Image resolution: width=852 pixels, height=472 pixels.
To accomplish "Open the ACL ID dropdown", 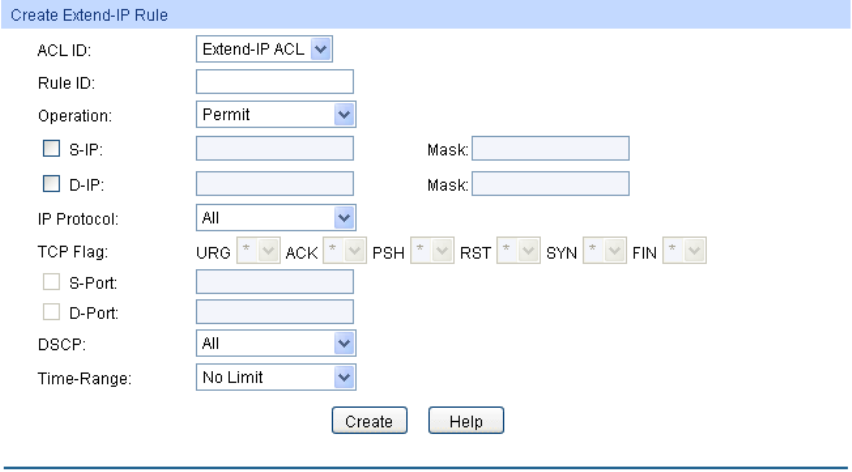I will pos(264,49).
